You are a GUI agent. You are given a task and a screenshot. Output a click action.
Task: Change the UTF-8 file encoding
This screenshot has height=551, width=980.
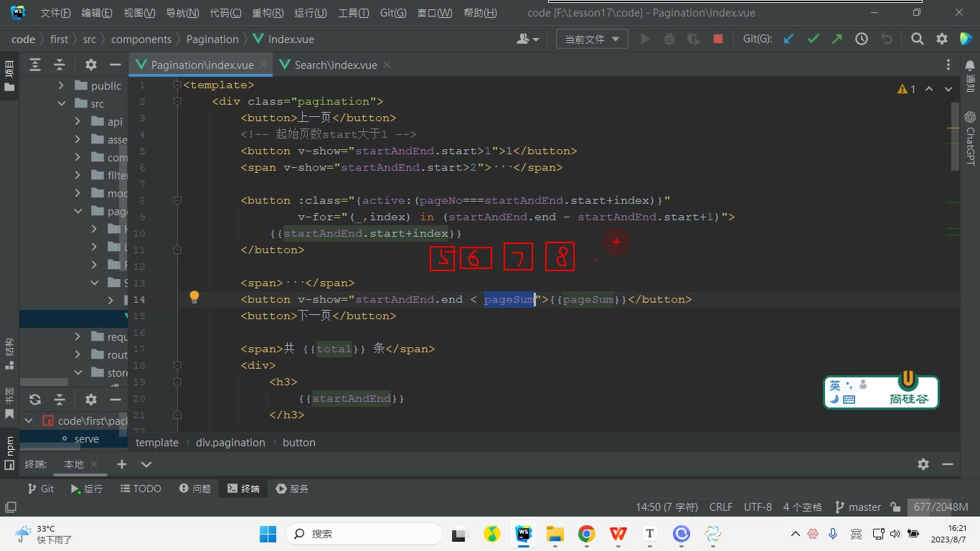(x=758, y=507)
